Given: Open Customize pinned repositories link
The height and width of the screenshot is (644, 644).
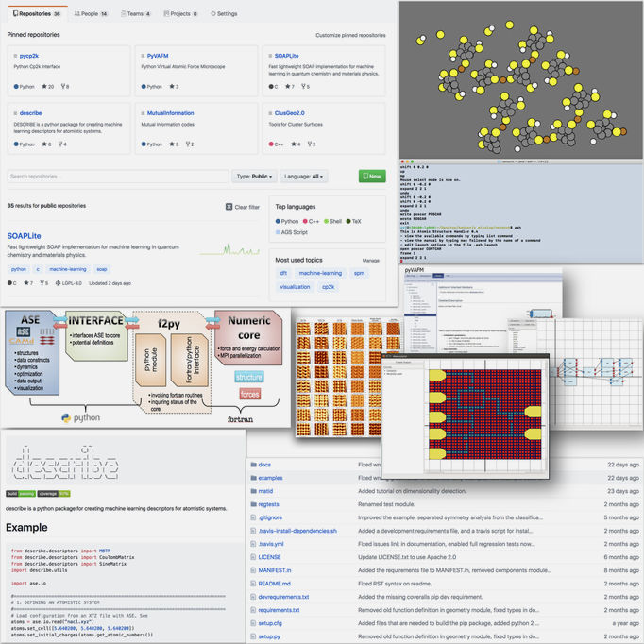Looking at the screenshot, I should (x=350, y=34).
